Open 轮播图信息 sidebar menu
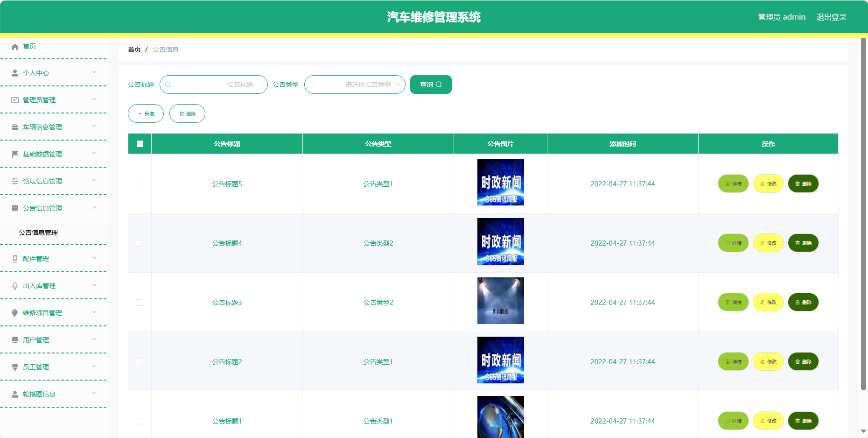Image resolution: width=868 pixels, height=438 pixels. [53, 394]
